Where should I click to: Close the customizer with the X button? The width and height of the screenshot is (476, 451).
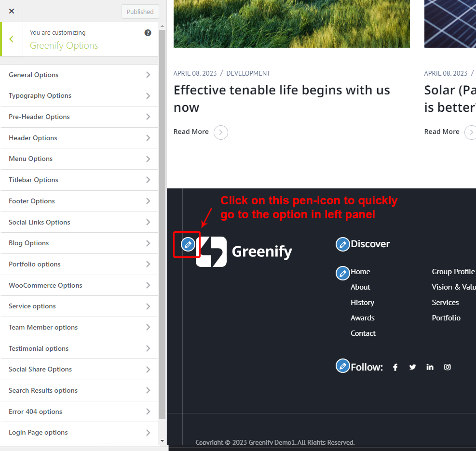(12, 11)
